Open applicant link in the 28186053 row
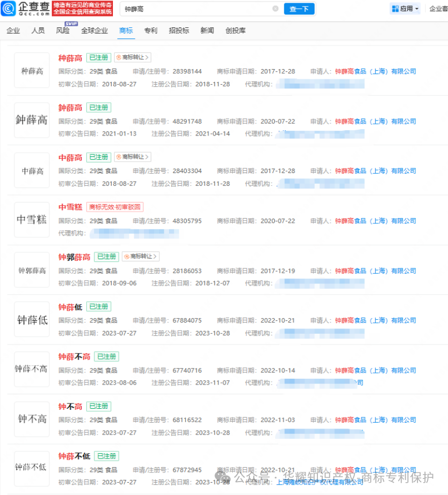Viewport: 448px width, 495px height. 375,271
